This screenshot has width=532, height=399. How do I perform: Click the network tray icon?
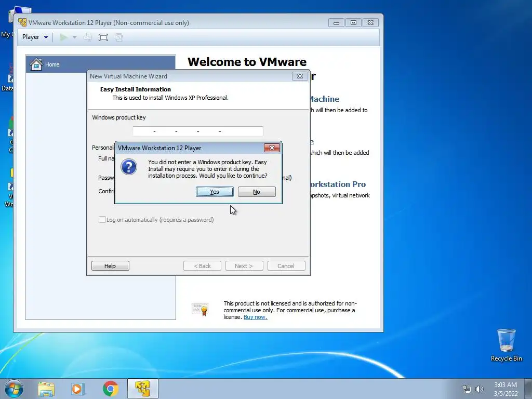[x=467, y=389]
